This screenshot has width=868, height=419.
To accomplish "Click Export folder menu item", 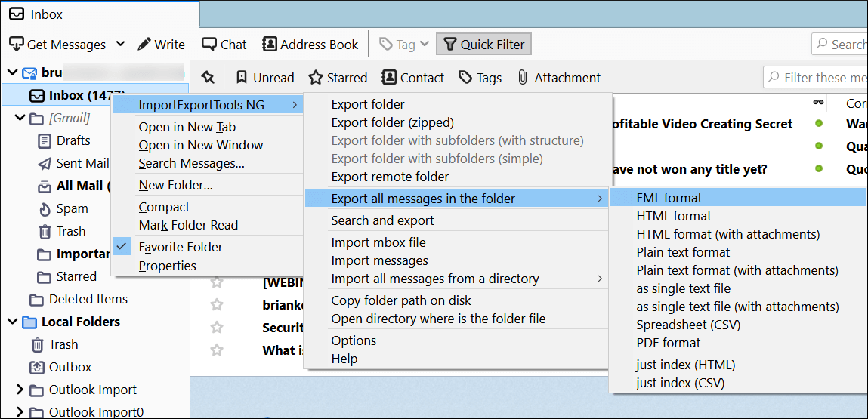I will [368, 104].
